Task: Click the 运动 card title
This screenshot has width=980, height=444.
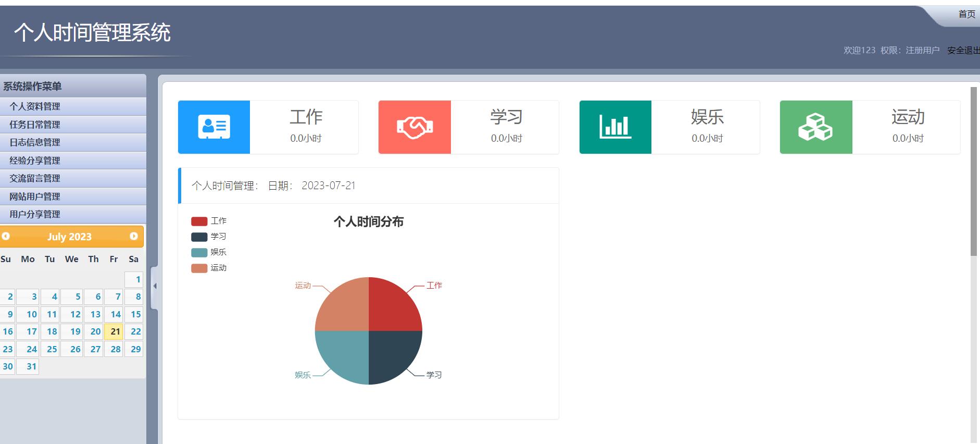Action: tap(908, 117)
